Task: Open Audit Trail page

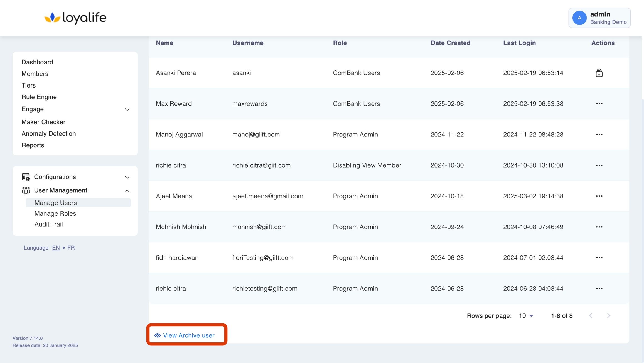Action: coord(49,224)
